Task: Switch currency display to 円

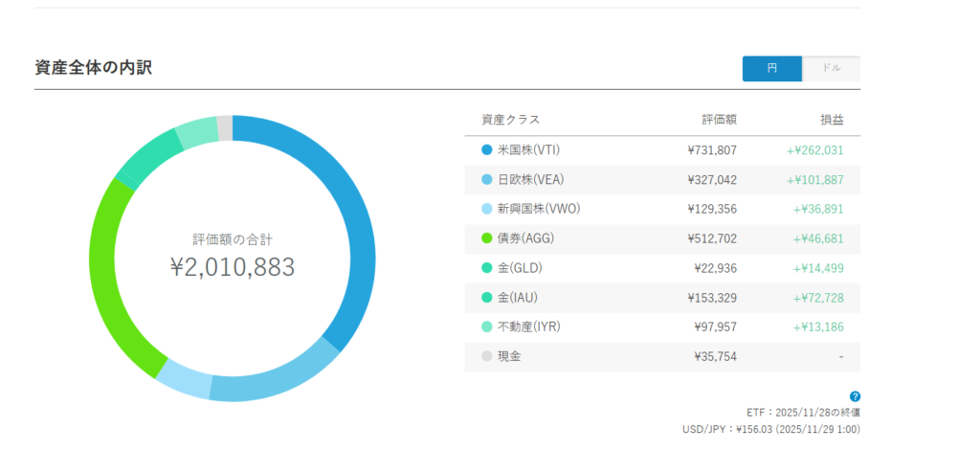Action: pyautogui.click(x=771, y=69)
